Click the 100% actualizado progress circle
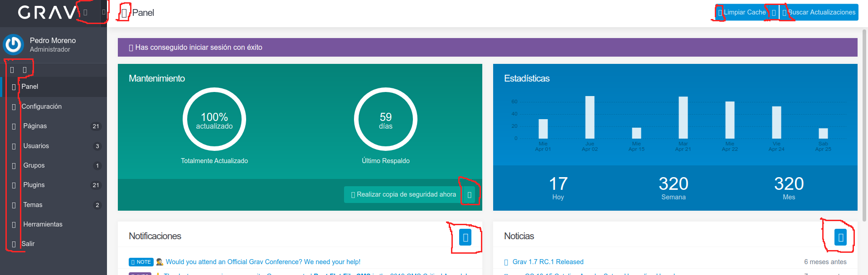Image resolution: width=868 pixels, height=275 pixels. pos(214,119)
